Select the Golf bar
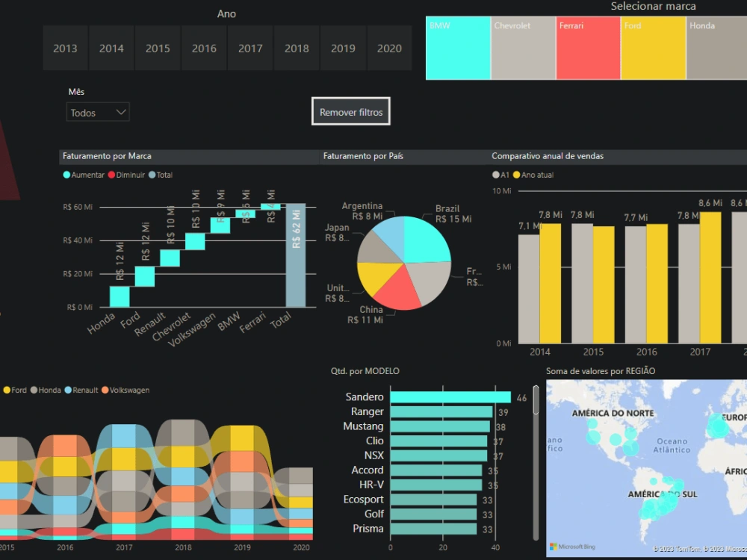Image resolution: width=747 pixels, height=560 pixels. [433, 514]
